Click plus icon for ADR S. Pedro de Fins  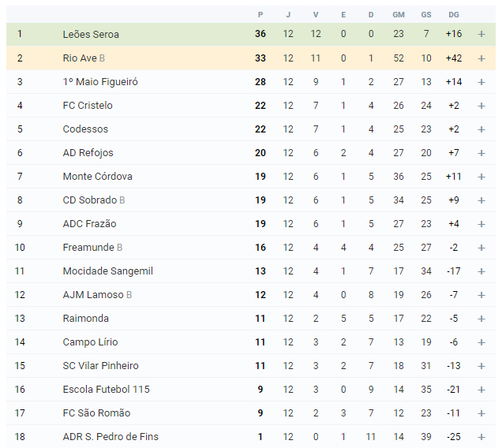[x=481, y=437]
